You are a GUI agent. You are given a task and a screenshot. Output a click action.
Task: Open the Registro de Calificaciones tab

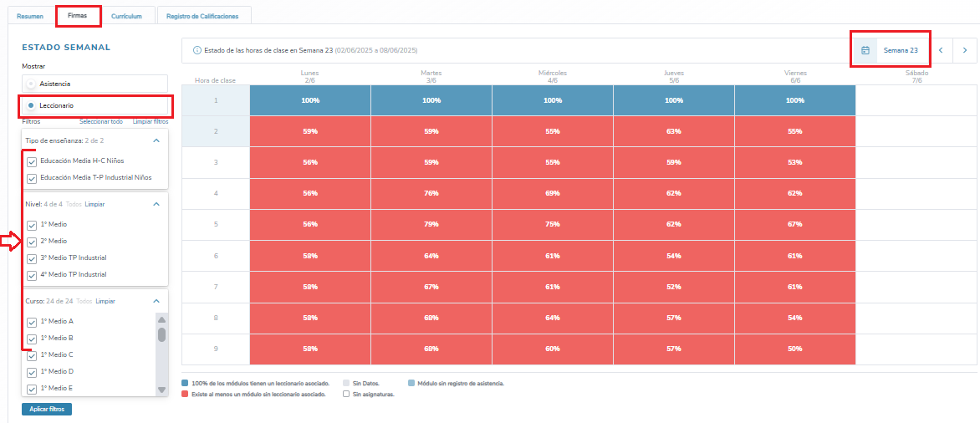(202, 16)
